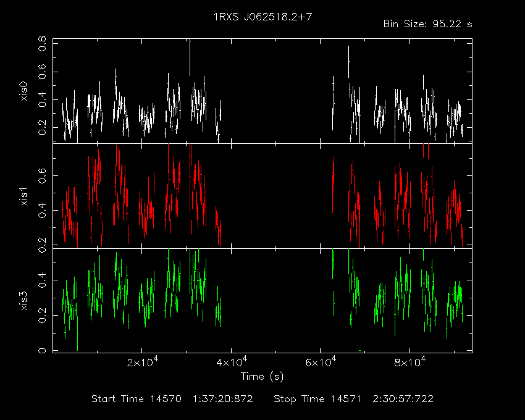The image size is (525, 420).
Task: Click the "2×10^4" time tick label
Action: pos(142,362)
